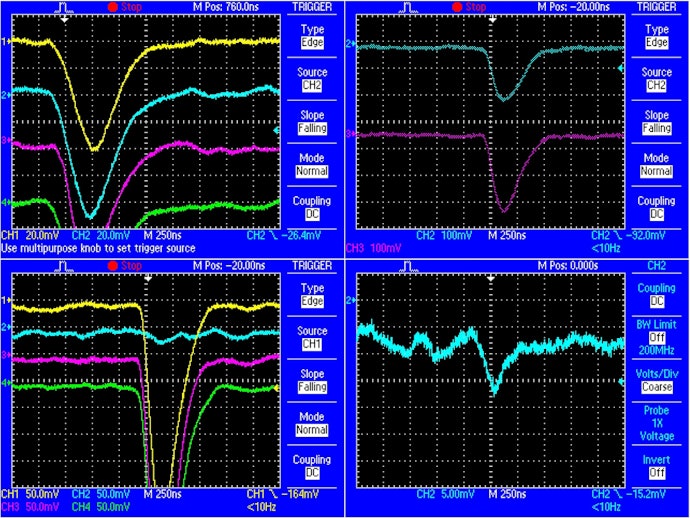Click white trigger position marker in top-right scope
Screen dimensions: 690x518
click(x=492, y=19)
